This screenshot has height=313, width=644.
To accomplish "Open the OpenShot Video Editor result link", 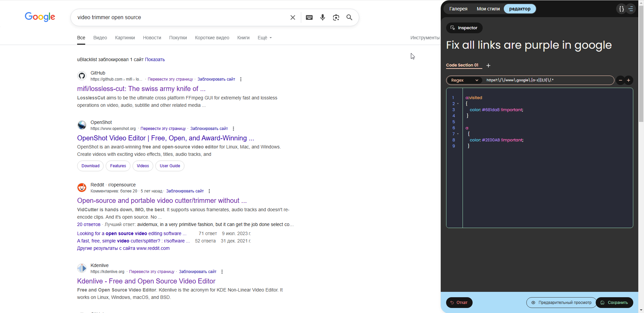I will coord(165,138).
